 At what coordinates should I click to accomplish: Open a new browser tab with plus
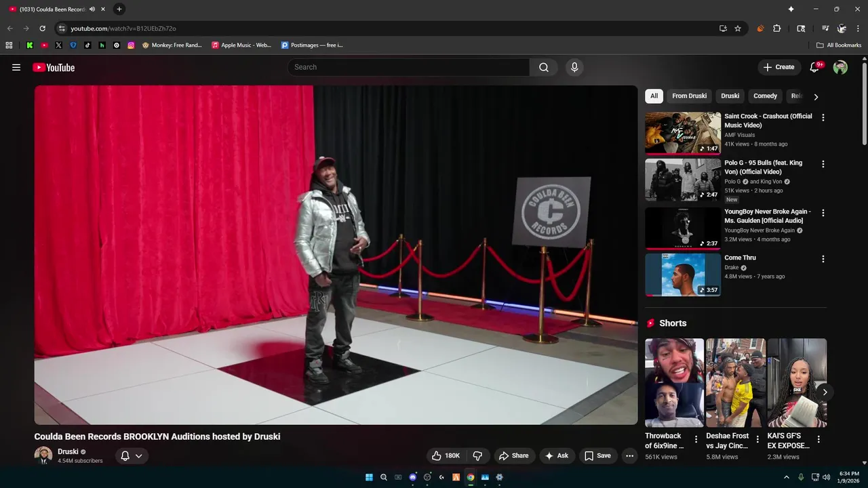119,9
